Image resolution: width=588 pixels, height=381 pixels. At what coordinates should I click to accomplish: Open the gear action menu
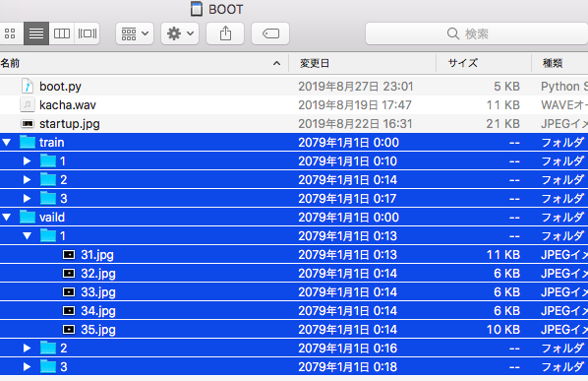point(180,33)
